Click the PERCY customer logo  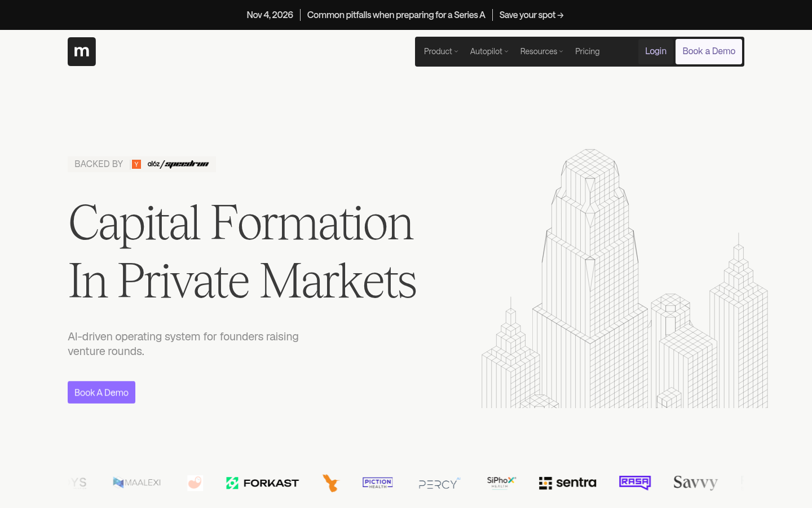coord(440,483)
